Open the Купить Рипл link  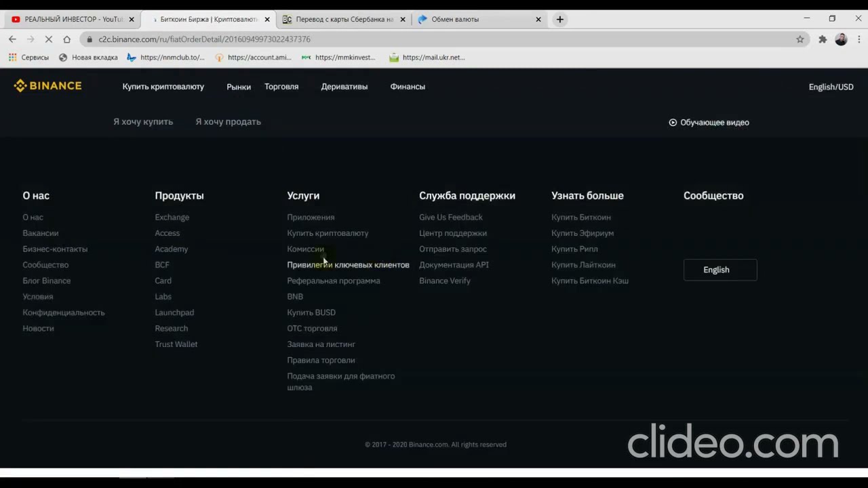tap(574, 249)
